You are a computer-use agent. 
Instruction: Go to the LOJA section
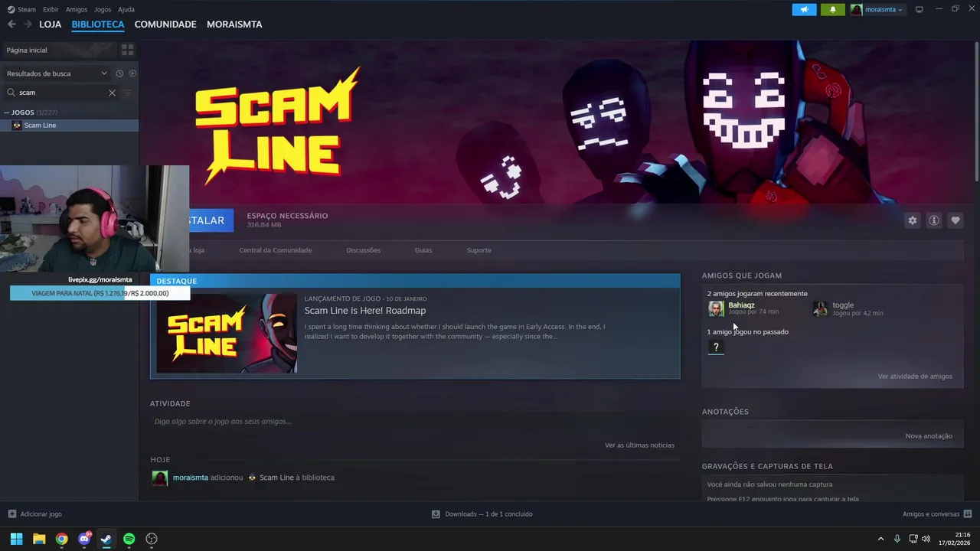[x=51, y=24]
